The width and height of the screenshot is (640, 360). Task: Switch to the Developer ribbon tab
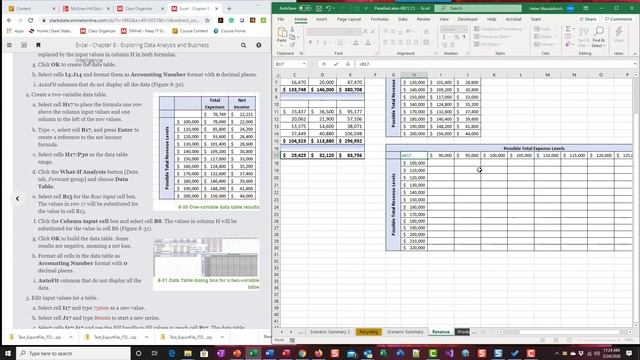pos(467,19)
